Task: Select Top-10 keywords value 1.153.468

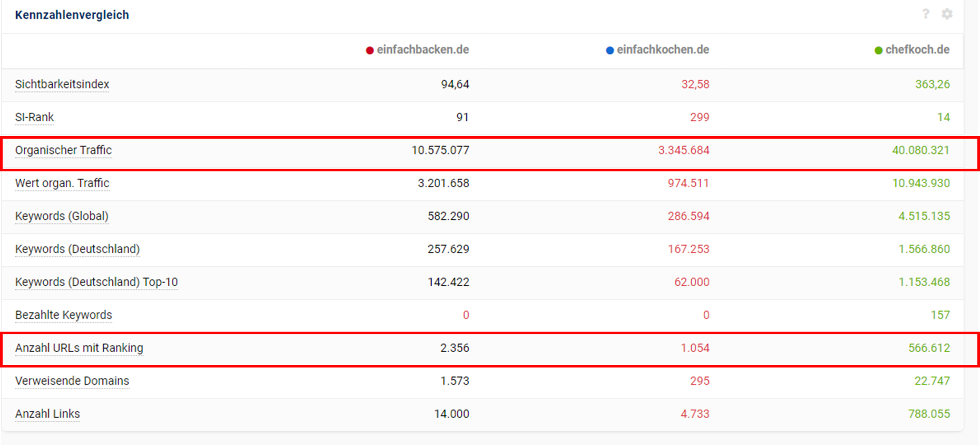Action: pos(924,282)
